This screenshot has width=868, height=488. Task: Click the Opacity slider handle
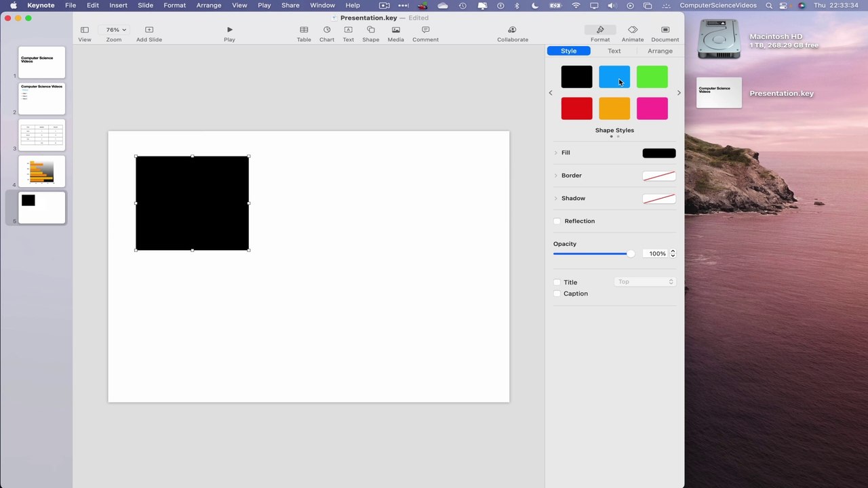click(631, 253)
